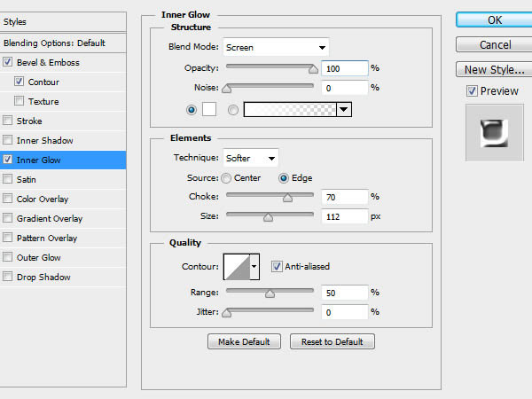The height and width of the screenshot is (399, 532).
Task: Enable the Outer Glow checkbox
Action: (7, 257)
